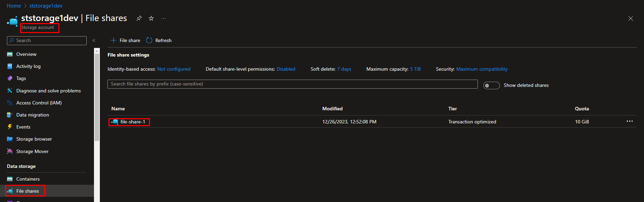Click the File shares icon in sidebar
This screenshot has width=644, height=202.
pos(10,191)
